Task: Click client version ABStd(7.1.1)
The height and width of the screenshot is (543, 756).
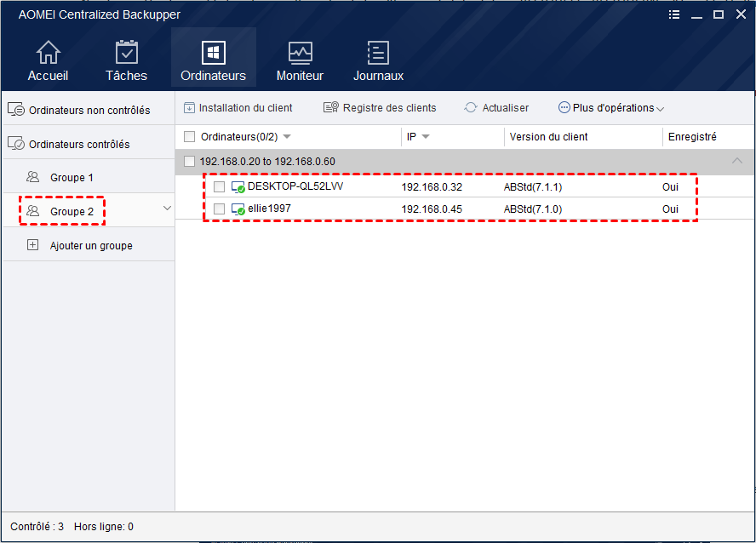Action: [x=533, y=187]
